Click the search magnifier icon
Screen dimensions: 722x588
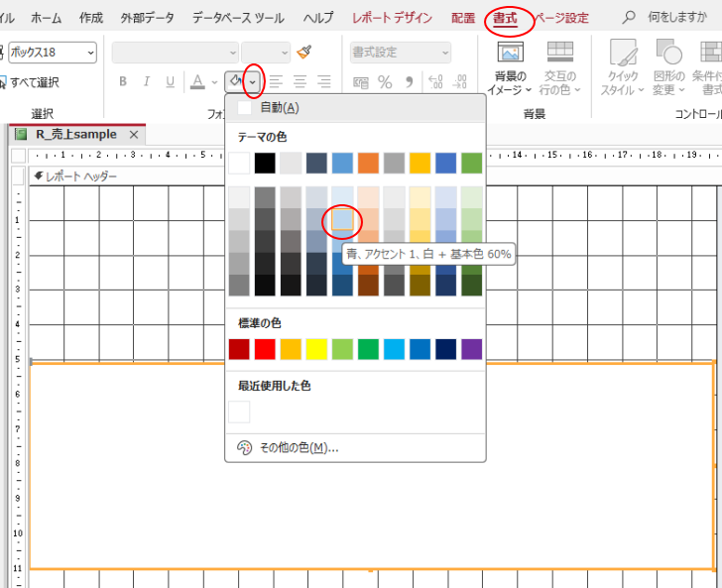click(x=629, y=18)
